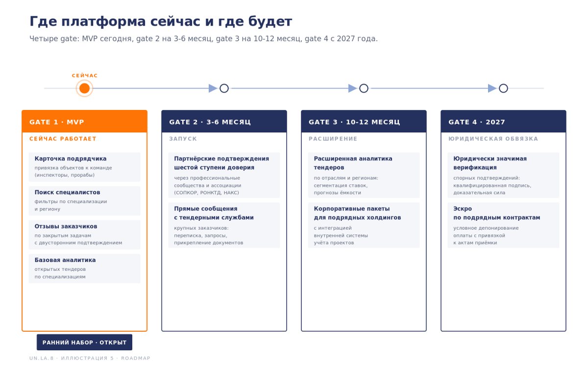Viewport: 588px width, 368px height.
Task: Click the РАСШИРЕНИЕ label
Action: 333,139
